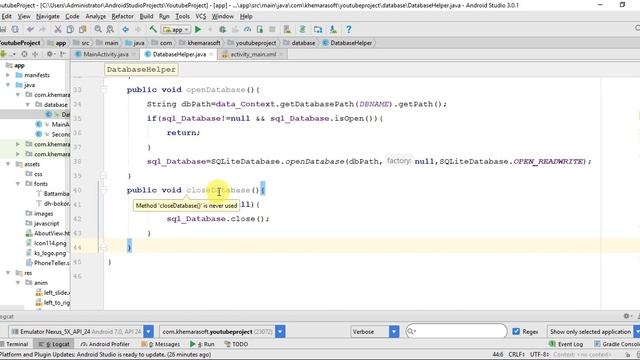Screen dimensions: 640x360
Task: Open Show only selected application dropdown
Action: point(593,331)
